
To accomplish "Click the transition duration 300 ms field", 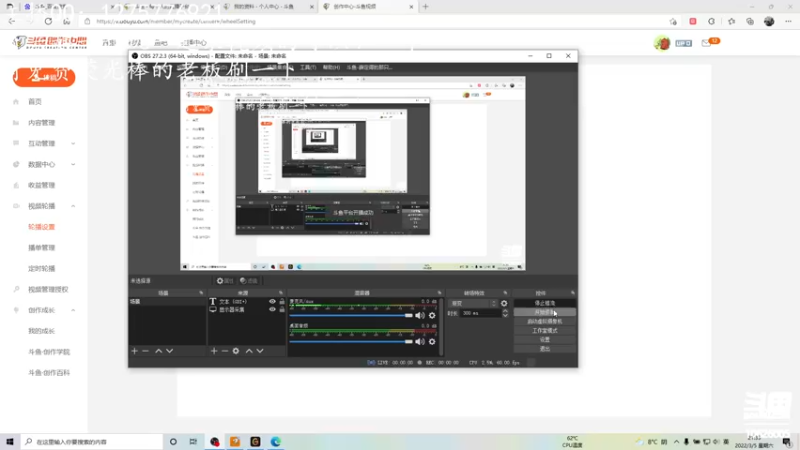I will (481, 313).
